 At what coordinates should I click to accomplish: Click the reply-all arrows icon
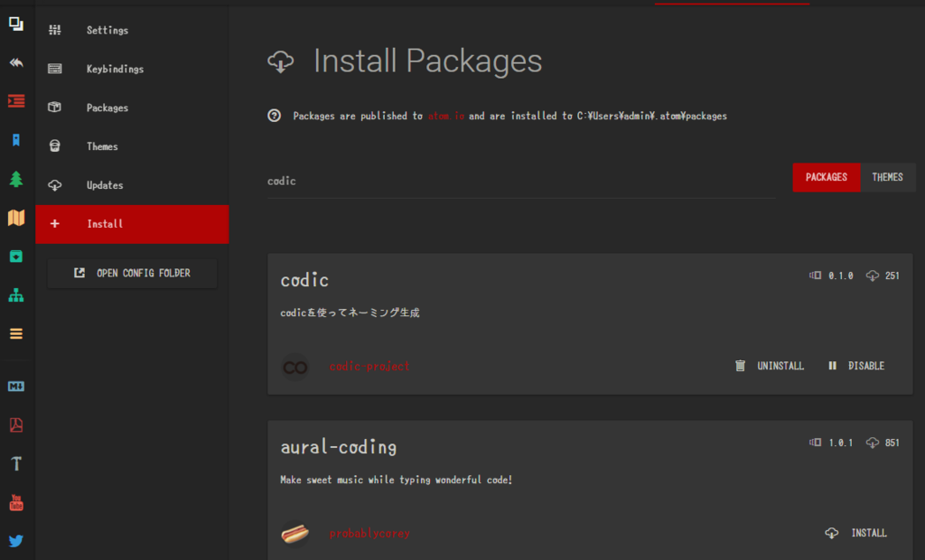pyautogui.click(x=16, y=62)
